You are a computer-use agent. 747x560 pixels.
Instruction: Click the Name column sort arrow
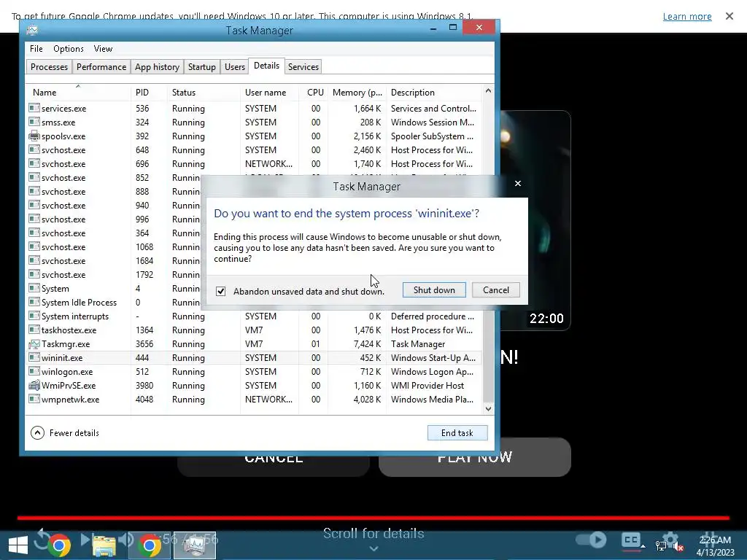coord(78,86)
